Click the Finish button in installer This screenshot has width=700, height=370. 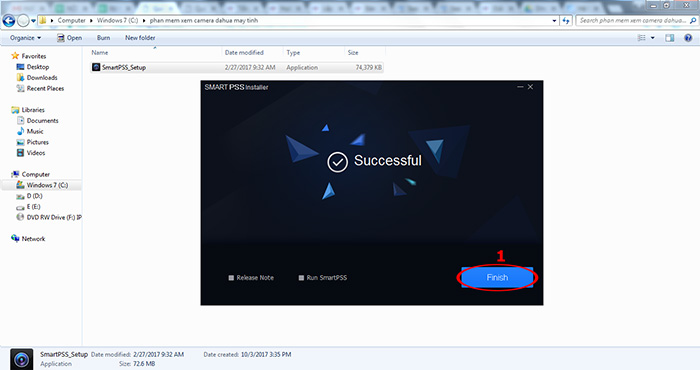pos(497,278)
